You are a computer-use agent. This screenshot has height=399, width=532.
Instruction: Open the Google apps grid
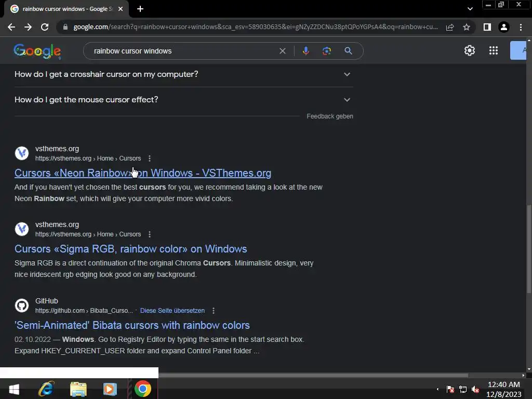494,50
